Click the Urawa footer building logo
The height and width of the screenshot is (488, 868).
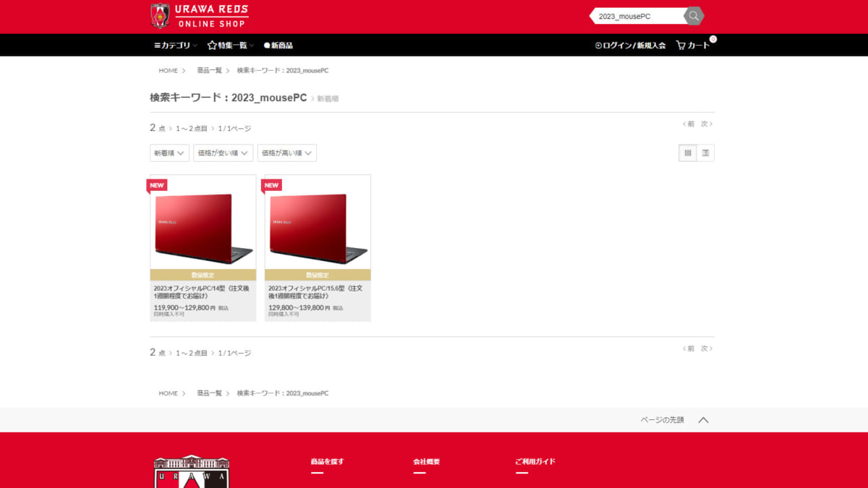pos(192,471)
